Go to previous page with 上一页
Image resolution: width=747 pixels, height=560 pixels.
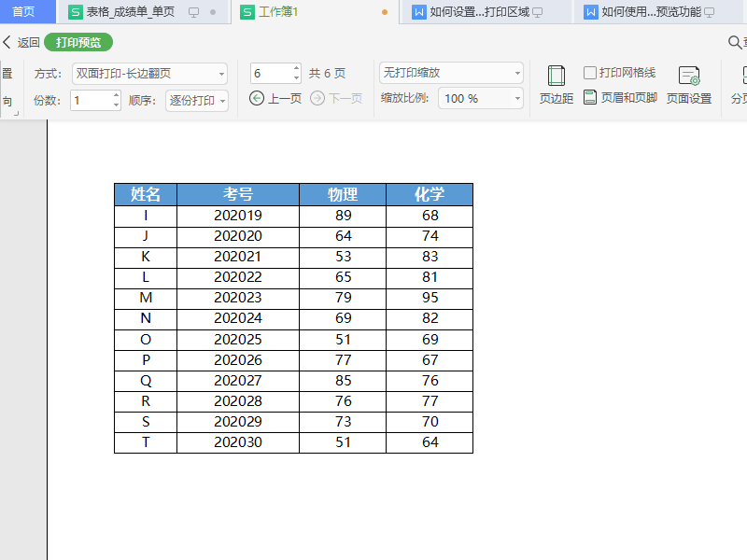coord(275,99)
